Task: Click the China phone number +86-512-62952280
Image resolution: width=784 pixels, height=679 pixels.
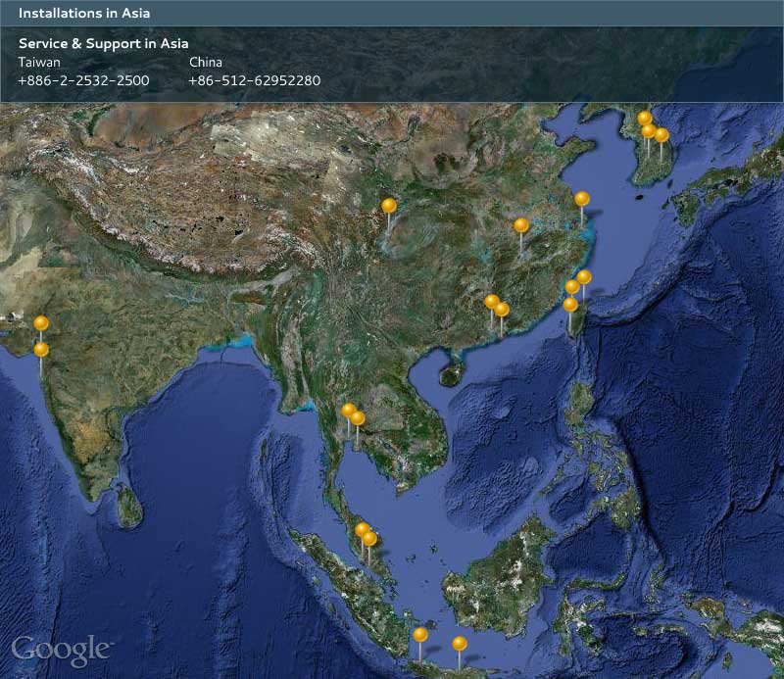Action: [254, 80]
